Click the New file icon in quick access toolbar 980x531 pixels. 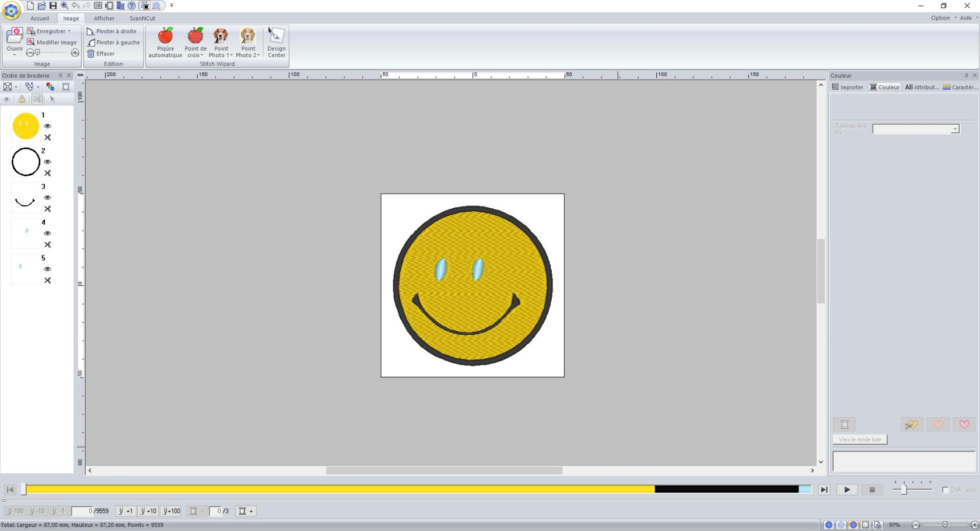pyautogui.click(x=30, y=6)
